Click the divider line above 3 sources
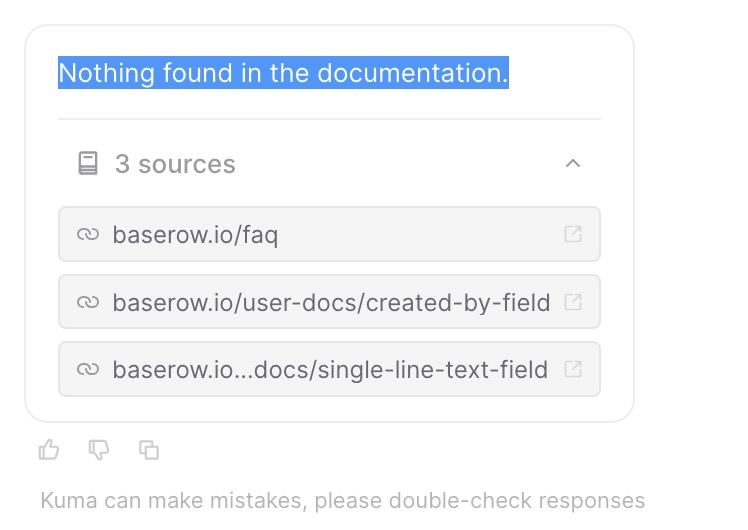 [329, 120]
